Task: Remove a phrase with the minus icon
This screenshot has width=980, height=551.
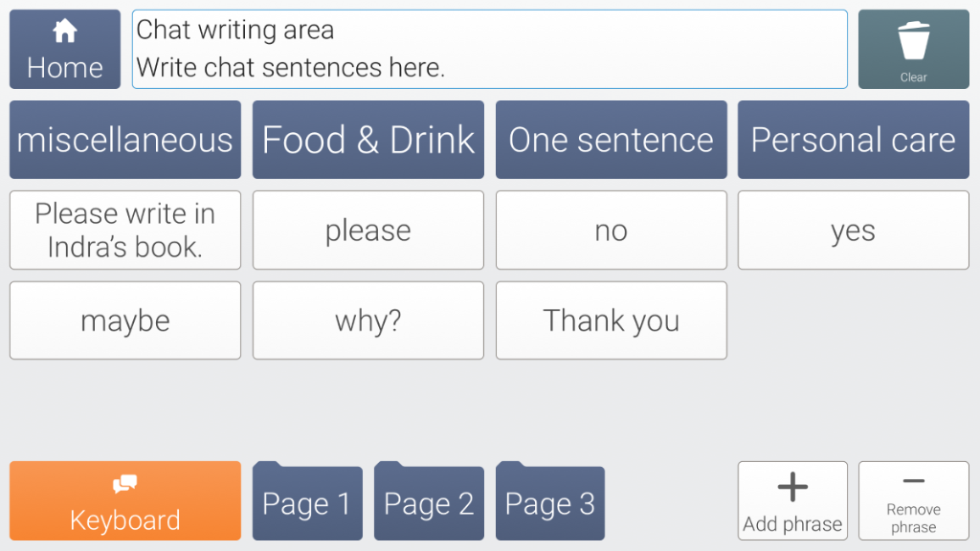Action: (913, 500)
